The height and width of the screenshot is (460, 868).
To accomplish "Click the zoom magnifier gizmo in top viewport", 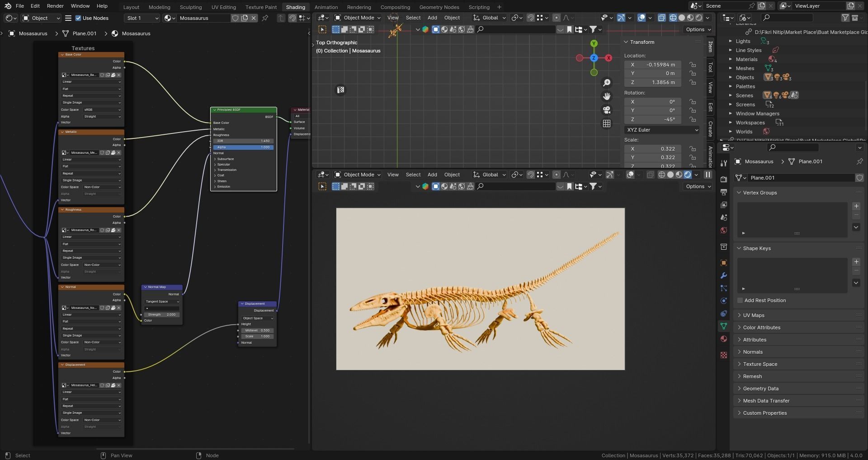I will tap(607, 83).
